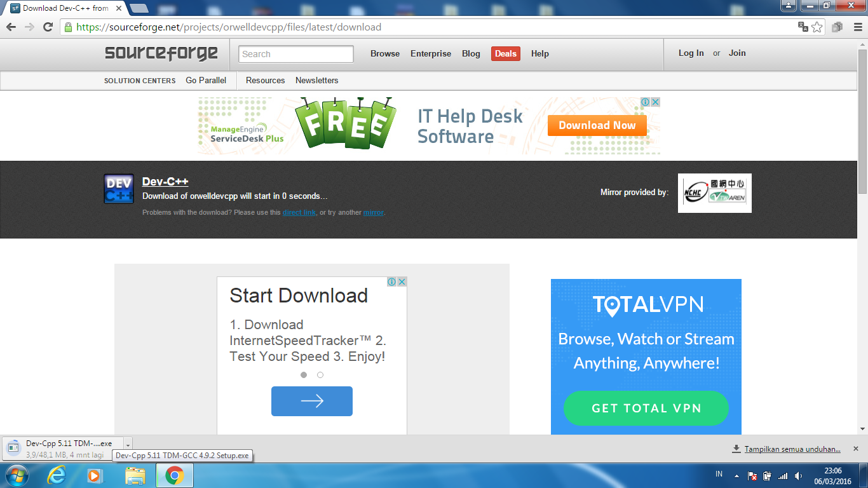
Task: Click the red Deals button
Action: coord(506,53)
